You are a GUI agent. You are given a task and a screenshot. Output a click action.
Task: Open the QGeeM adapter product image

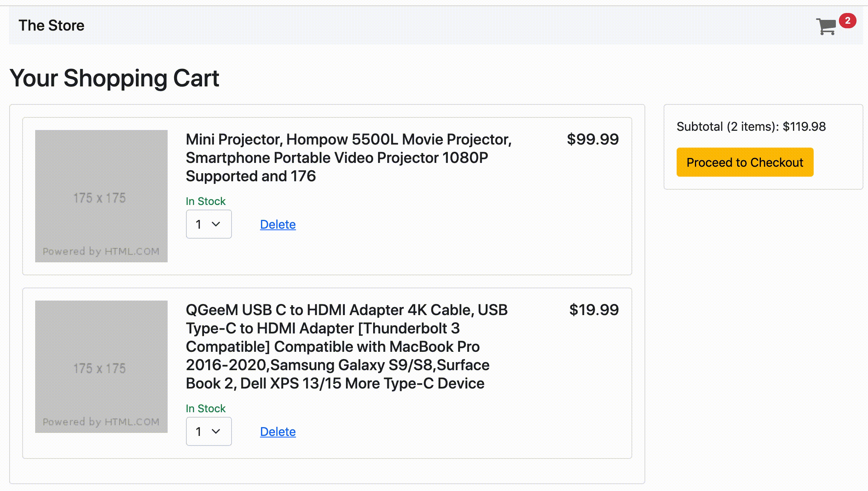[x=101, y=367]
